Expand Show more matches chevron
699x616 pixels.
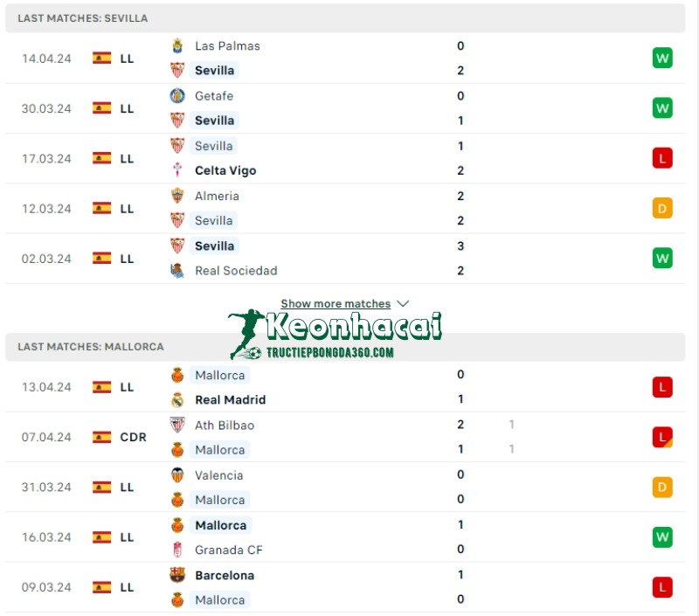pyautogui.click(x=403, y=303)
